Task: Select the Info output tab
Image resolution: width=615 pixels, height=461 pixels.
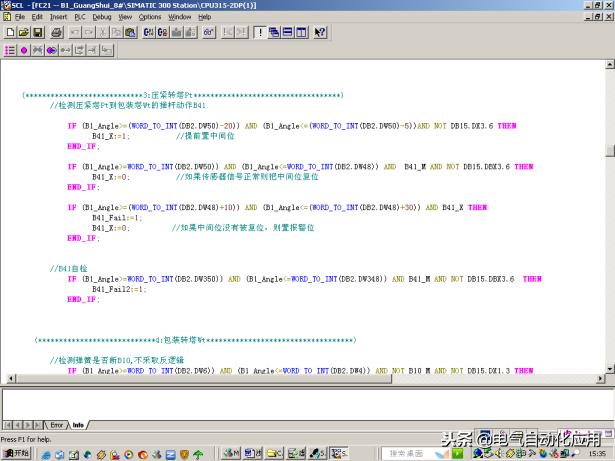Action: (x=78, y=425)
